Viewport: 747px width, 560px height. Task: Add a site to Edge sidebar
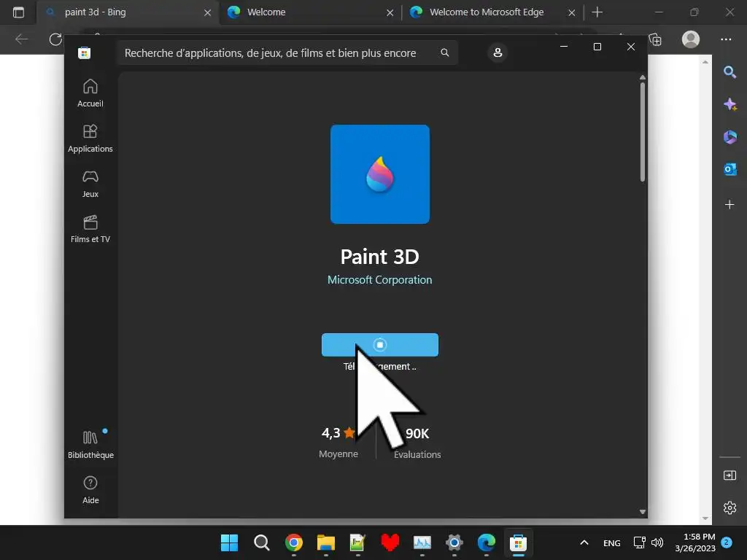729,205
